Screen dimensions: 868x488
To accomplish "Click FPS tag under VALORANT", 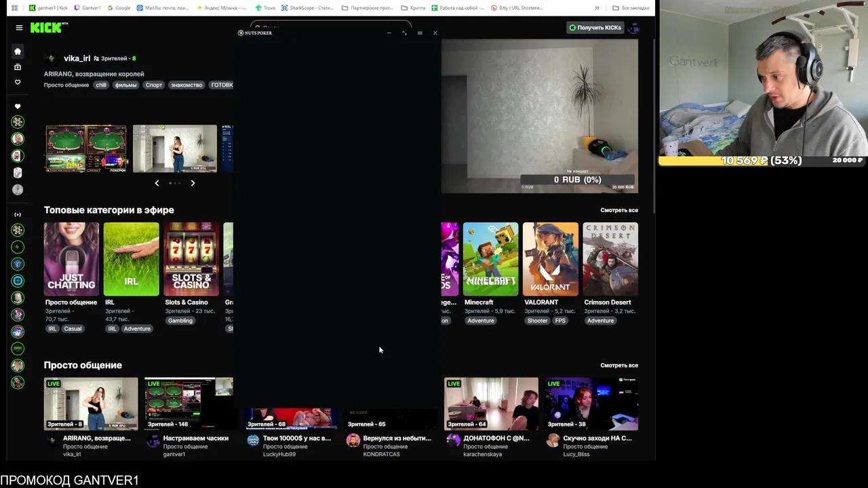I will (560, 321).
